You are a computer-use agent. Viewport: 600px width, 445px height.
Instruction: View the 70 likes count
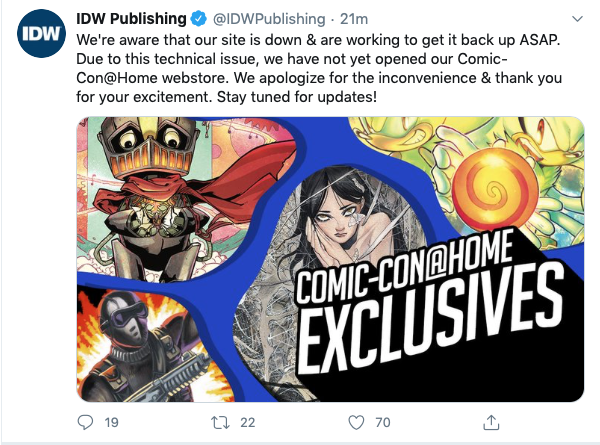point(383,422)
